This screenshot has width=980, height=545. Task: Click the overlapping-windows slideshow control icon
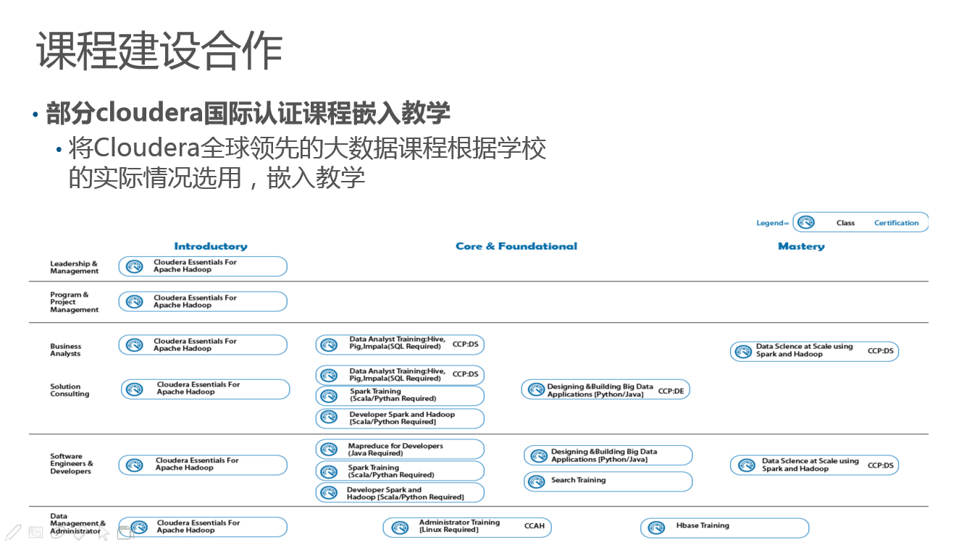[x=125, y=533]
